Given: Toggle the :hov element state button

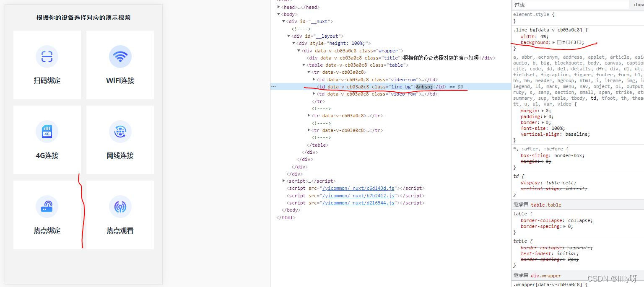Looking at the screenshot, I should click(638, 5).
